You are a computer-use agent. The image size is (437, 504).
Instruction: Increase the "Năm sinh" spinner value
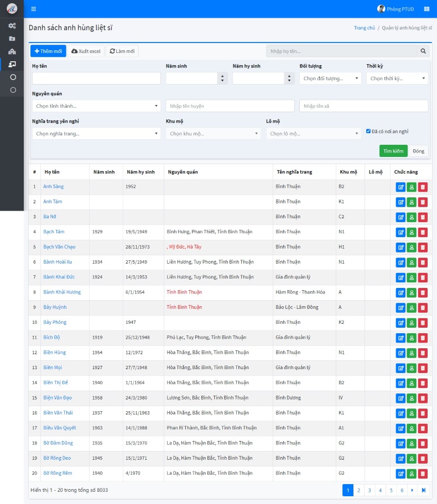(x=222, y=76)
